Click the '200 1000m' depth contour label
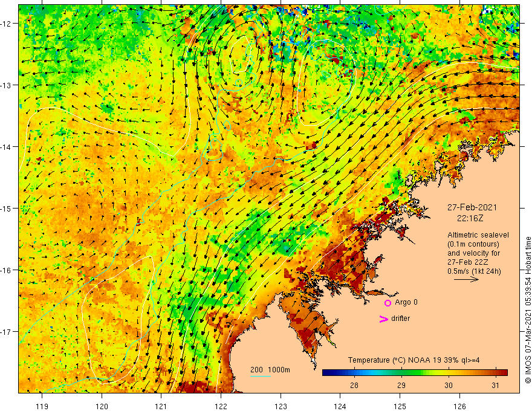This screenshot has width=532, height=411. 270,370
